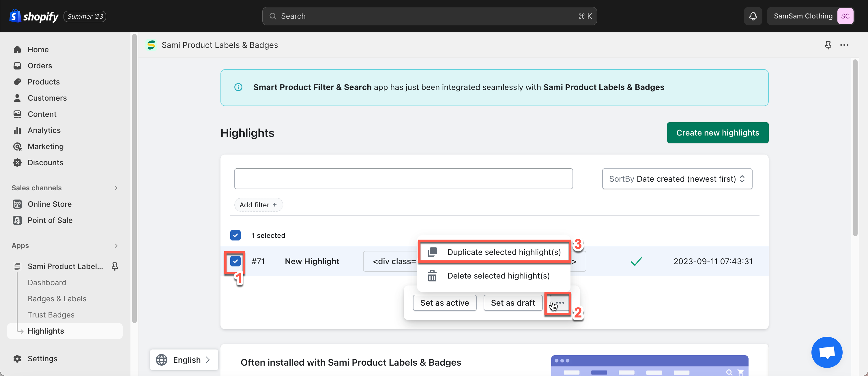Choose Delete selected highlight(s)
The width and height of the screenshot is (868, 376).
pyautogui.click(x=494, y=276)
